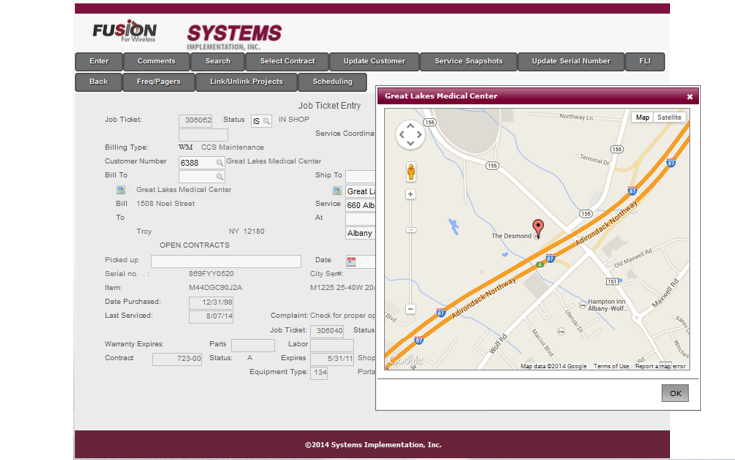
Task: Click the Contract field showing 723-00
Action: click(177, 359)
